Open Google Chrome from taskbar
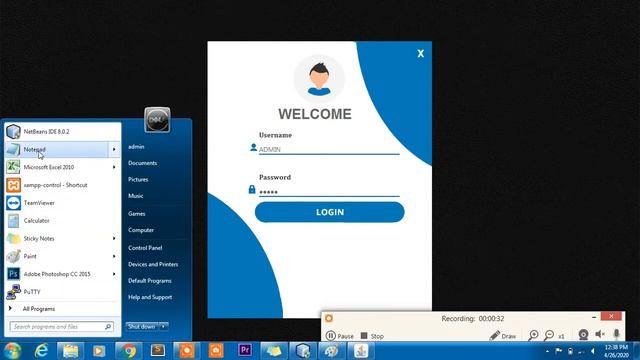 click(x=129, y=351)
